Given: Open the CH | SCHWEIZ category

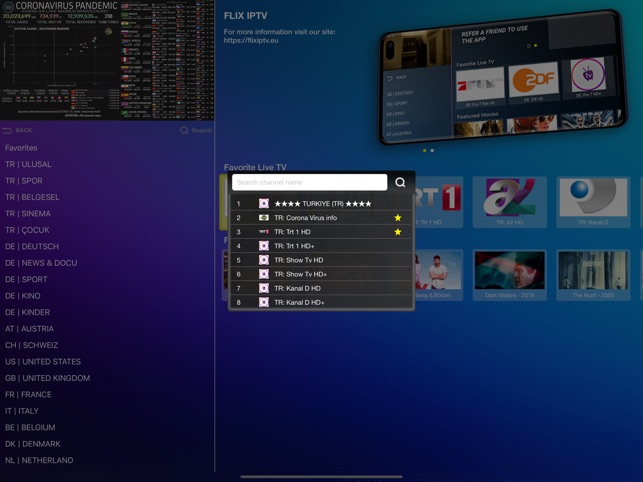Looking at the screenshot, I should tap(32, 345).
